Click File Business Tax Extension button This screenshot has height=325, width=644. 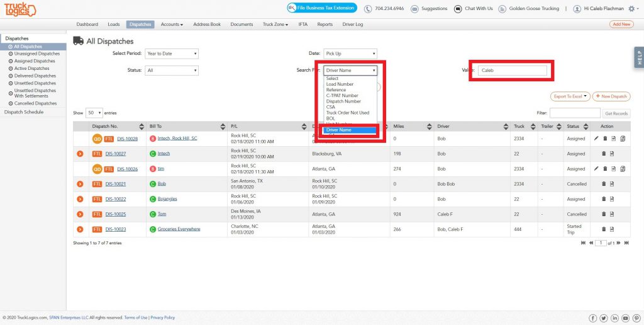[322, 8]
